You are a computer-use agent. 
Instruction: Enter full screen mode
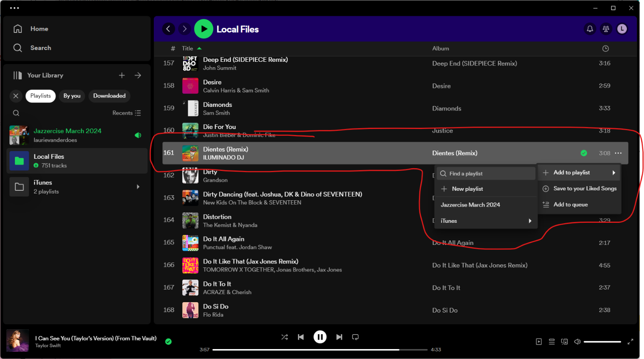(x=630, y=342)
